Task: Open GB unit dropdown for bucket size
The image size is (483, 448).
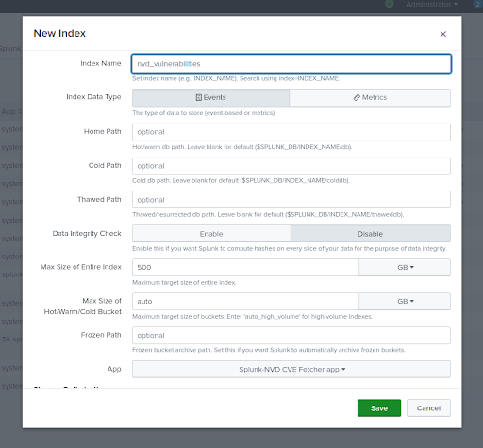Action: tap(405, 301)
